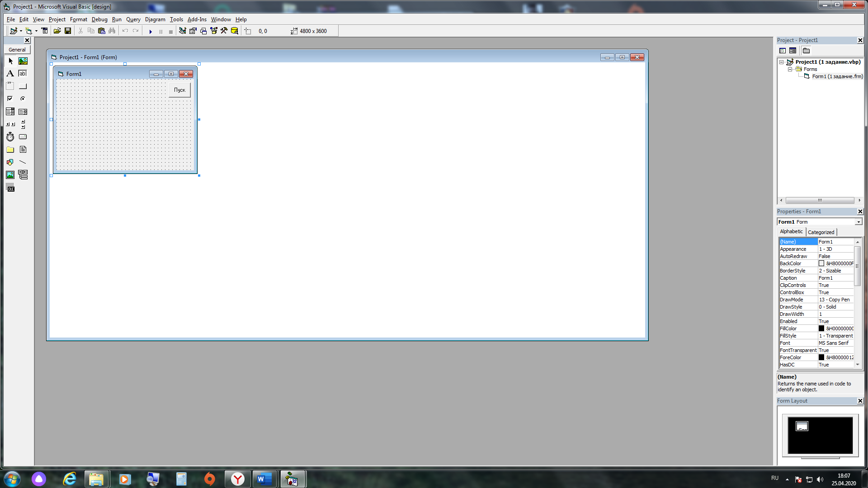Open Add Standard EXE Project dropdown arrow

click(x=21, y=31)
